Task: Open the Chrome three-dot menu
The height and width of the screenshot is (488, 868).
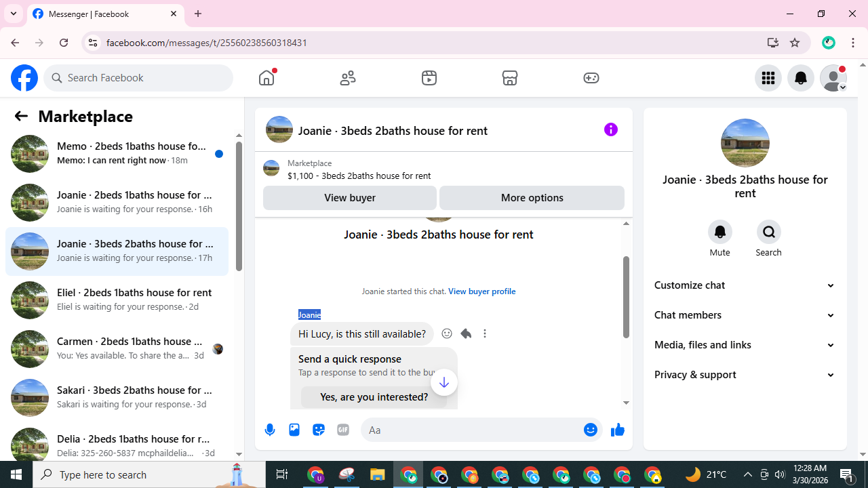Action: click(x=853, y=43)
